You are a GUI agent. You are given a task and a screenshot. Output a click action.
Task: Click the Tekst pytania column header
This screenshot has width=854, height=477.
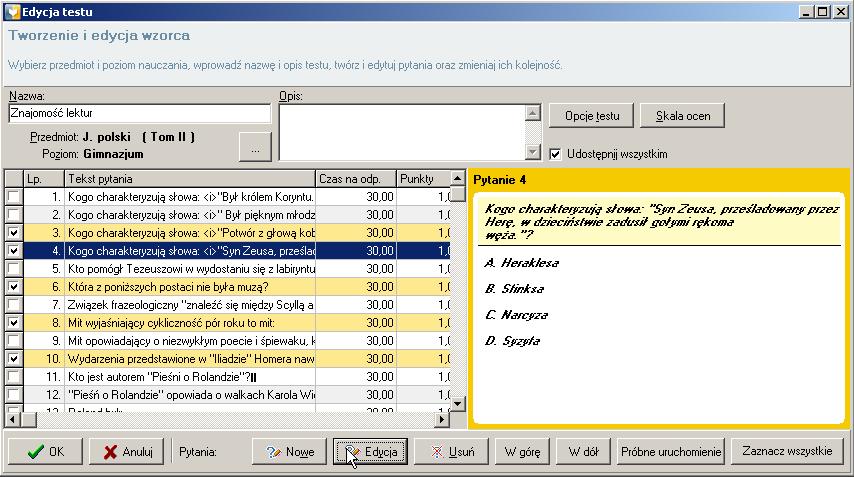[x=190, y=179]
